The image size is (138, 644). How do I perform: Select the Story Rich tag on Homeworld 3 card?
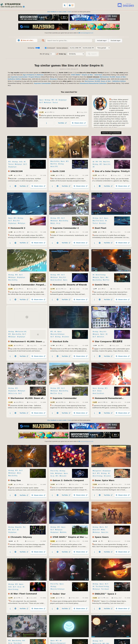click(x=16, y=221)
